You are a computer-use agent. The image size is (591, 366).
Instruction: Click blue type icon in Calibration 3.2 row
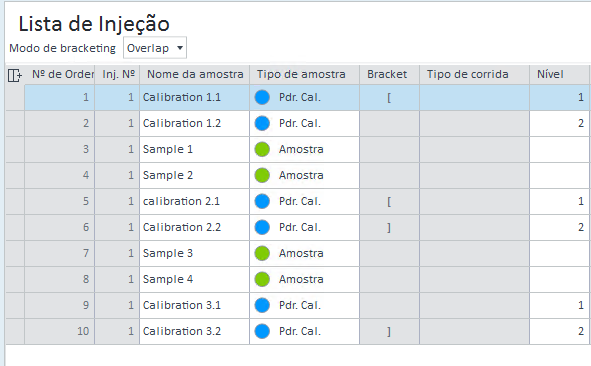[262, 331]
